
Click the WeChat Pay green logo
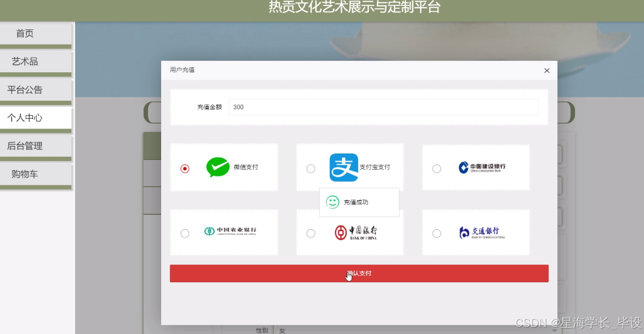218,167
